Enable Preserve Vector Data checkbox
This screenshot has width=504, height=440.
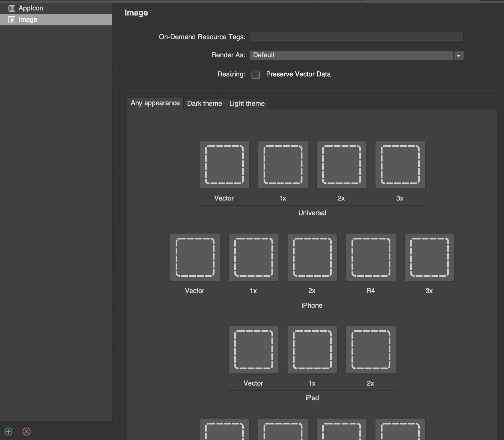click(x=256, y=74)
